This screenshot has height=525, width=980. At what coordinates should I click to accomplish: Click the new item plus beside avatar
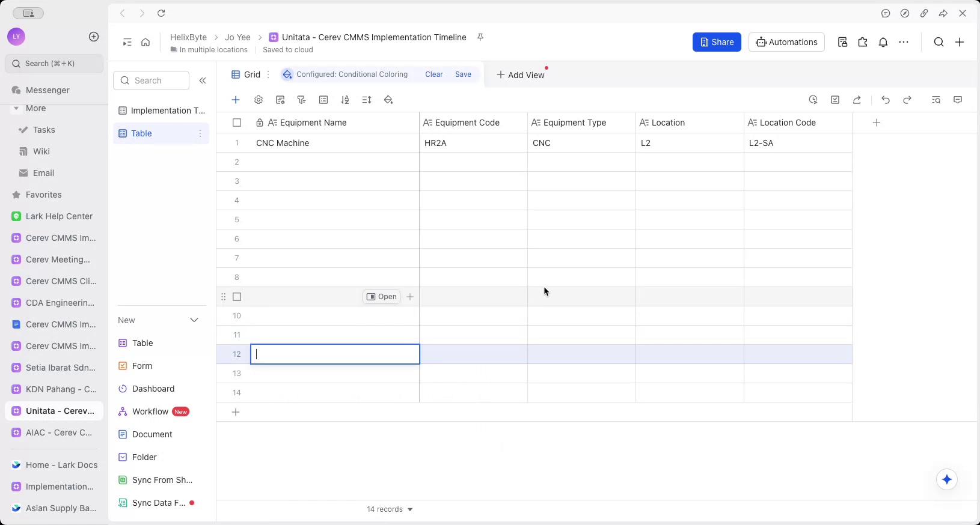(x=94, y=37)
